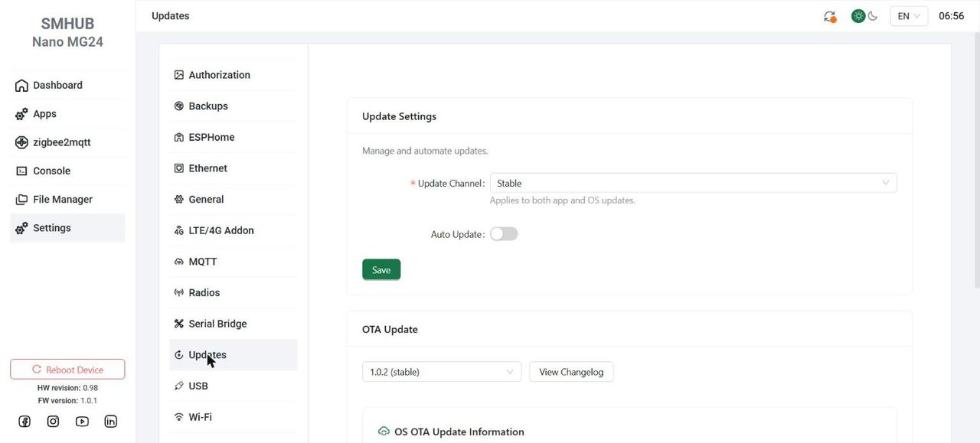Click the Save button
Image resolution: width=980 pixels, height=443 pixels.
pyautogui.click(x=381, y=270)
